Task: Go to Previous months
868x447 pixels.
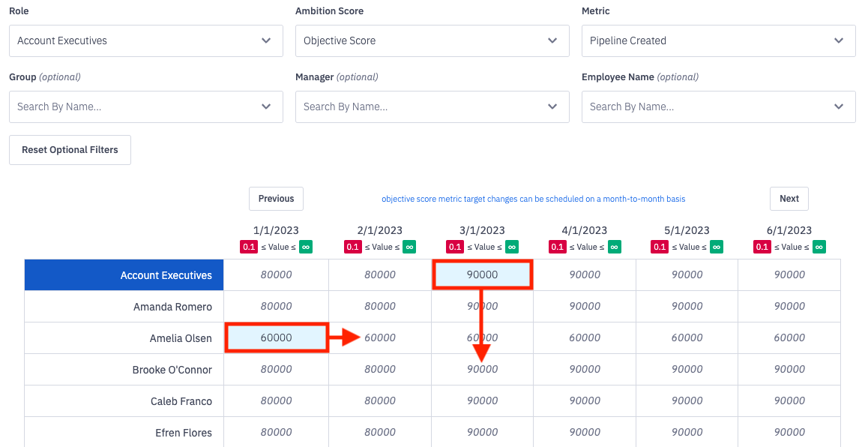Action: coord(276,199)
